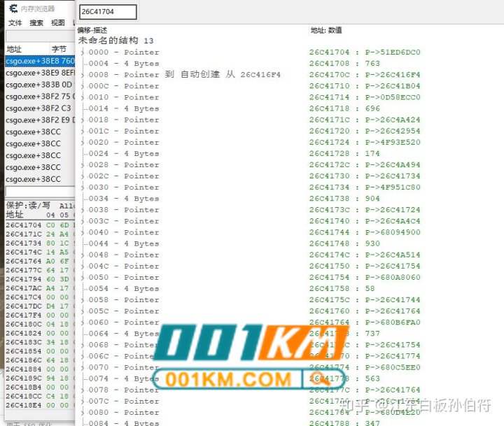Click value 26C41748 : 930
The width and height of the screenshot is (504, 426).
tap(344, 243)
